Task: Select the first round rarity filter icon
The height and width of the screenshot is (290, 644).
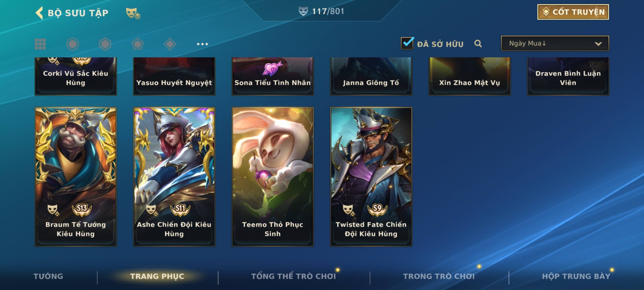Action: [72, 44]
